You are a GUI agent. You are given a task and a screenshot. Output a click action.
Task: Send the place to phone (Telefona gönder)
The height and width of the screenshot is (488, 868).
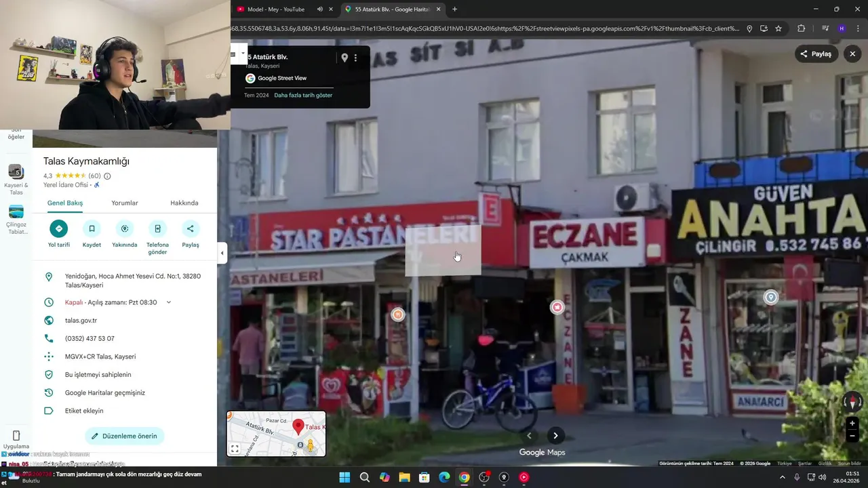click(157, 228)
